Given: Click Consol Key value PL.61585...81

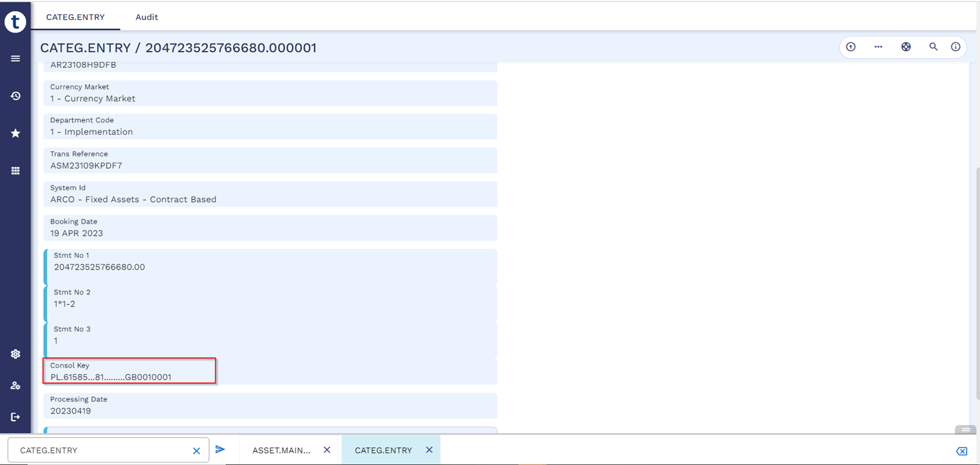Looking at the screenshot, I should click(x=111, y=377).
